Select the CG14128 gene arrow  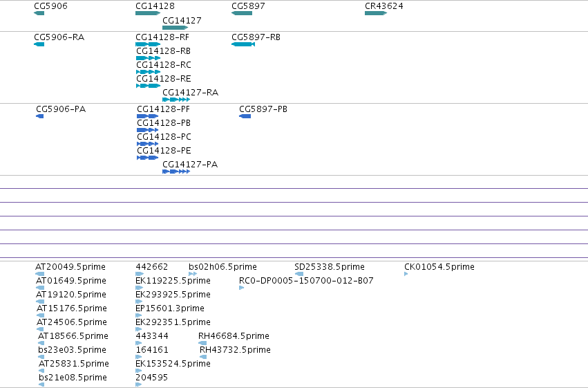[148, 13]
